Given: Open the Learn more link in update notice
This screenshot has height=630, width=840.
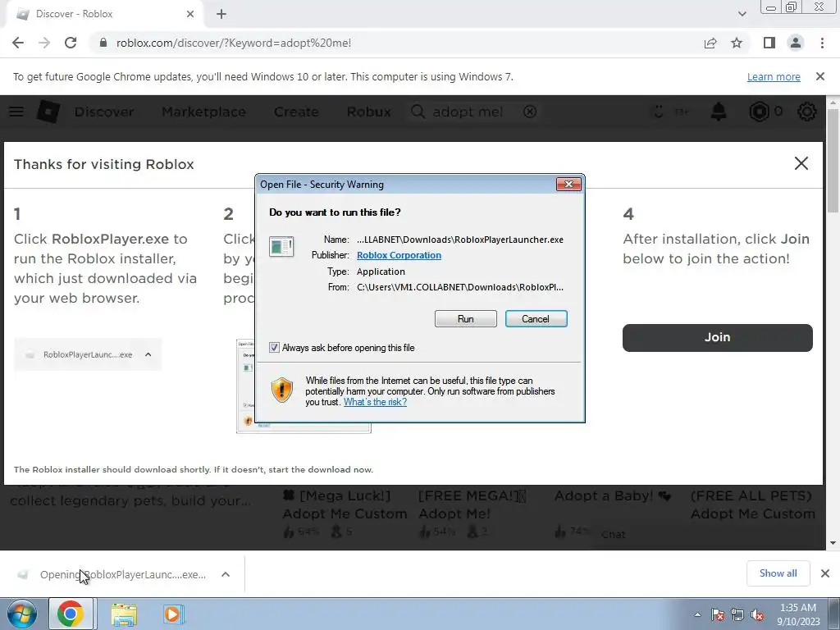Looking at the screenshot, I should point(774,76).
